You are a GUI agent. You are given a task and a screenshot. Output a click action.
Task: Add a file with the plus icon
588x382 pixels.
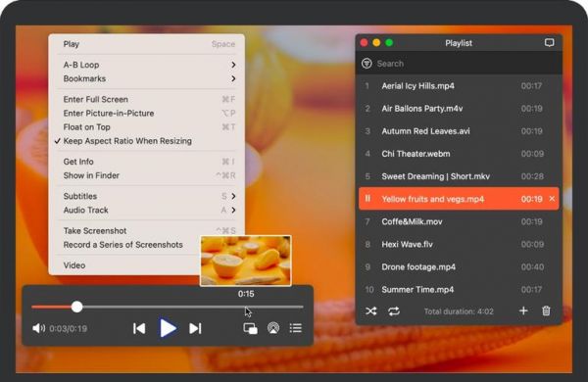click(523, 310)
